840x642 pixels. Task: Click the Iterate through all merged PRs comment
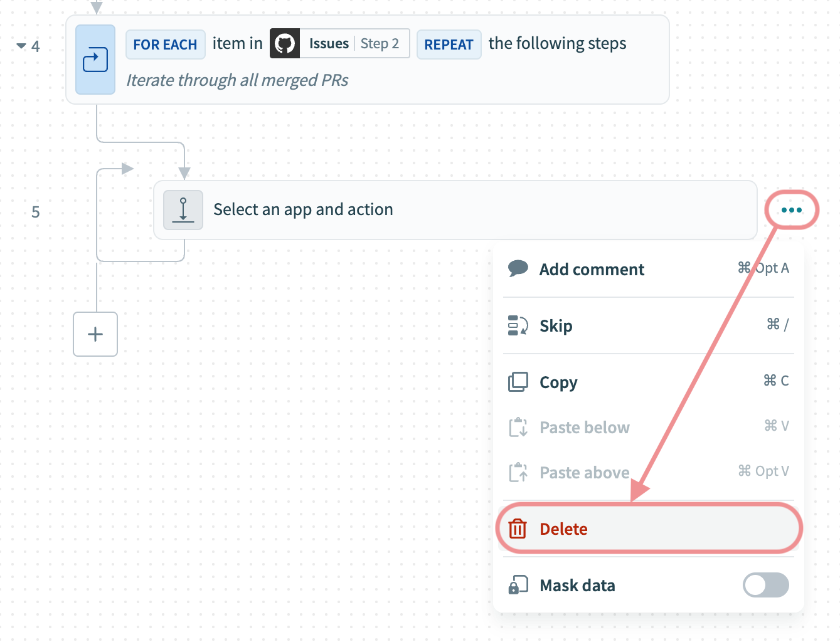[x=237, y=80]
